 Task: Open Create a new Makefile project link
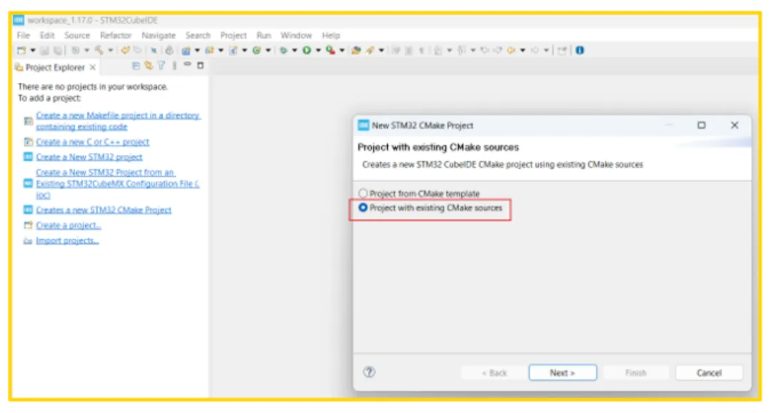coord(118,121)
